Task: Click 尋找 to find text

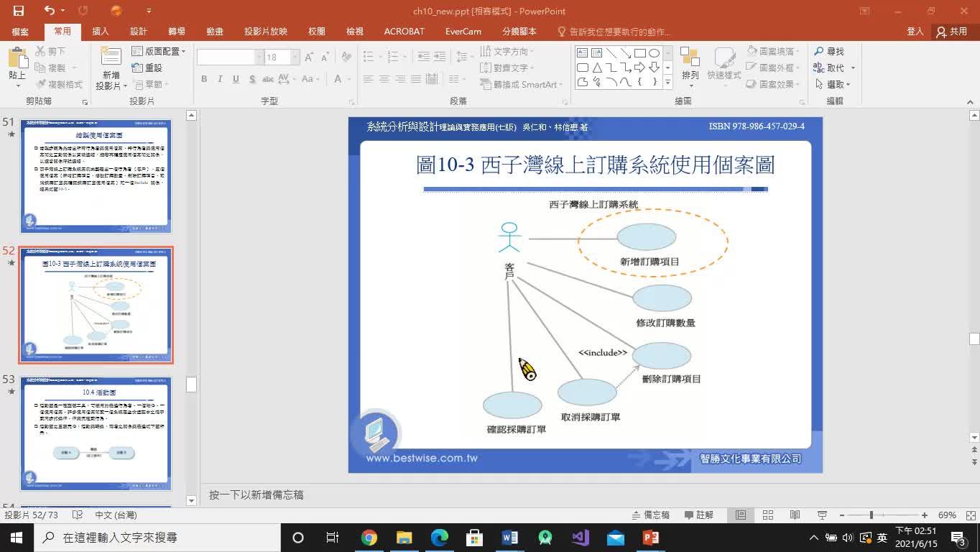Action: [829, 52]
